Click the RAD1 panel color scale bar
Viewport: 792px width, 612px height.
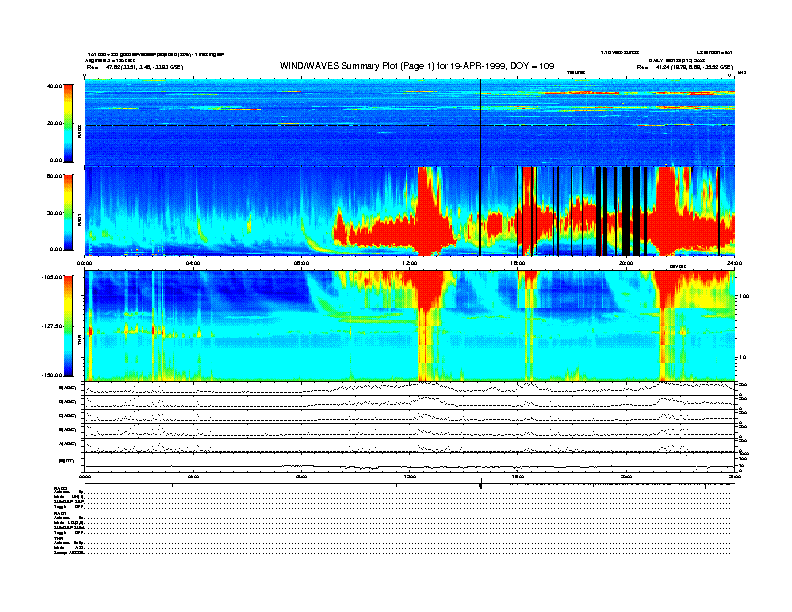(68, 213)
